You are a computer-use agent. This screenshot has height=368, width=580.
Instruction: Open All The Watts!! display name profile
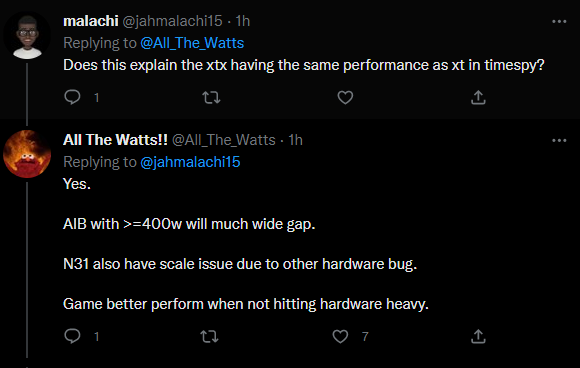click(x=115, y=140)
